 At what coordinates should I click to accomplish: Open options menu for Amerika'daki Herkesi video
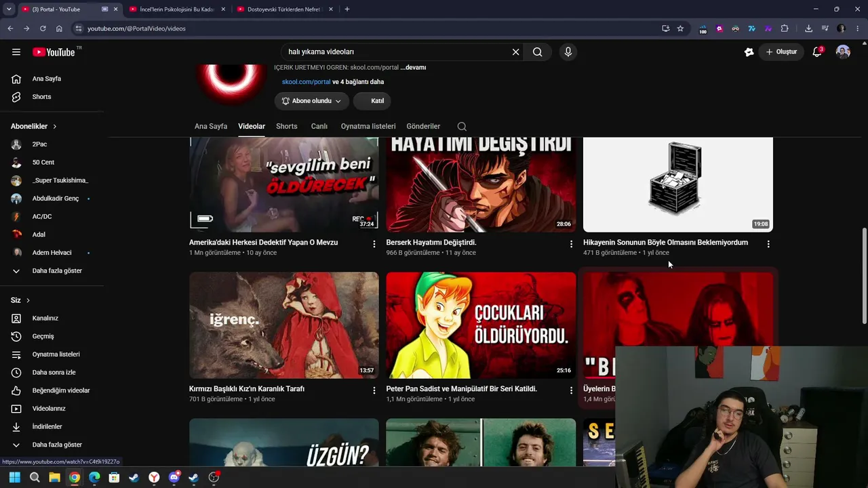[374, 244]
